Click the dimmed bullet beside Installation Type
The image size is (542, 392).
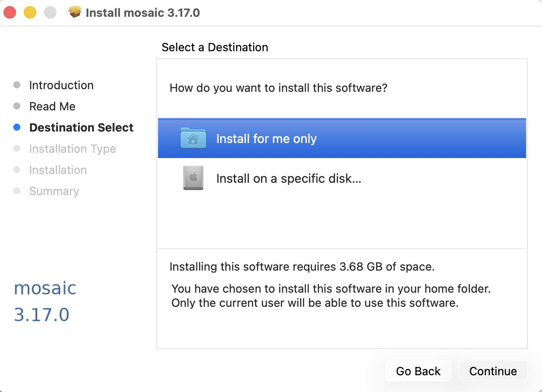click(17, 149)
